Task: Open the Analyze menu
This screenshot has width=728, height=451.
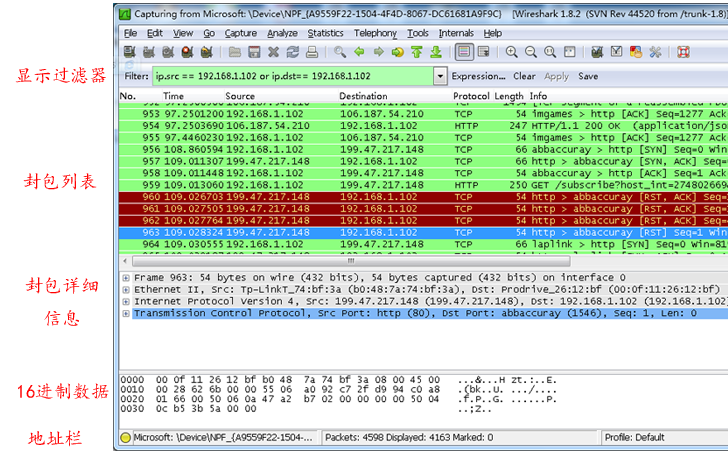Action: pos(282,33)
